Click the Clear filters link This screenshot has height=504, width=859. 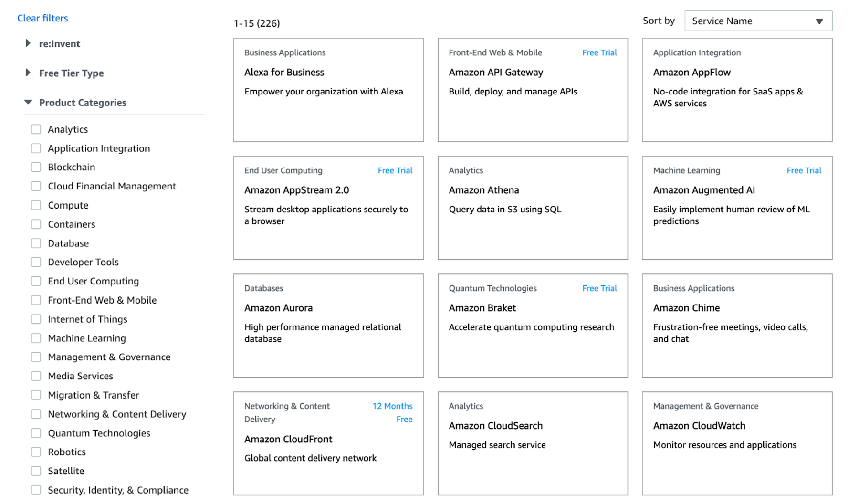(x=42, y=18)
